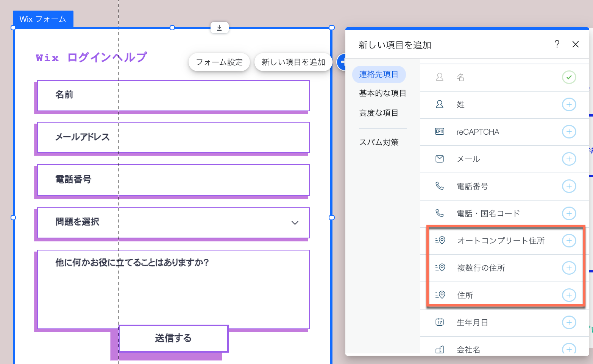Add the 電話・国名コード field via plus icon

tap(569, 213)
